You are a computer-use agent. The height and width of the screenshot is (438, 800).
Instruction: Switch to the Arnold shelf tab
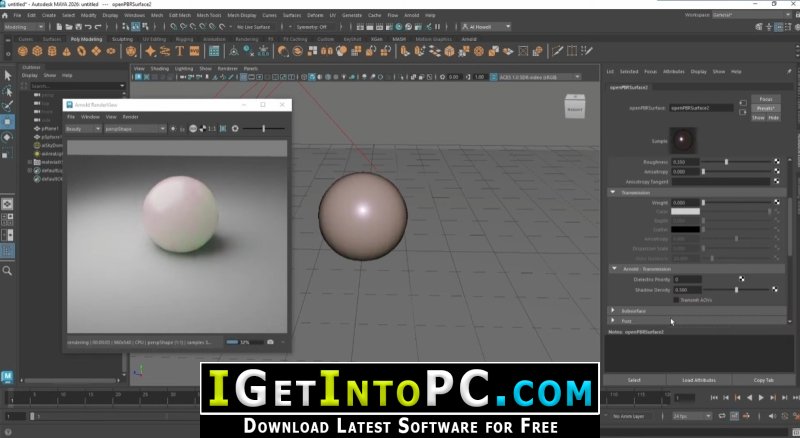469,39
